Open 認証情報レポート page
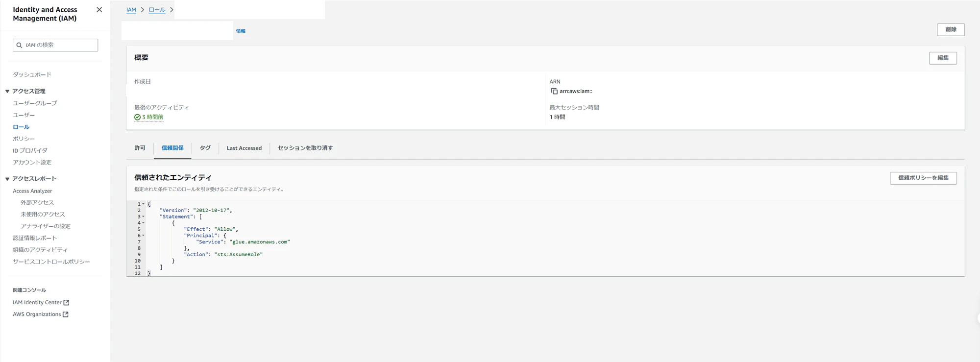The image size is (980, 362). click(35, 238)
